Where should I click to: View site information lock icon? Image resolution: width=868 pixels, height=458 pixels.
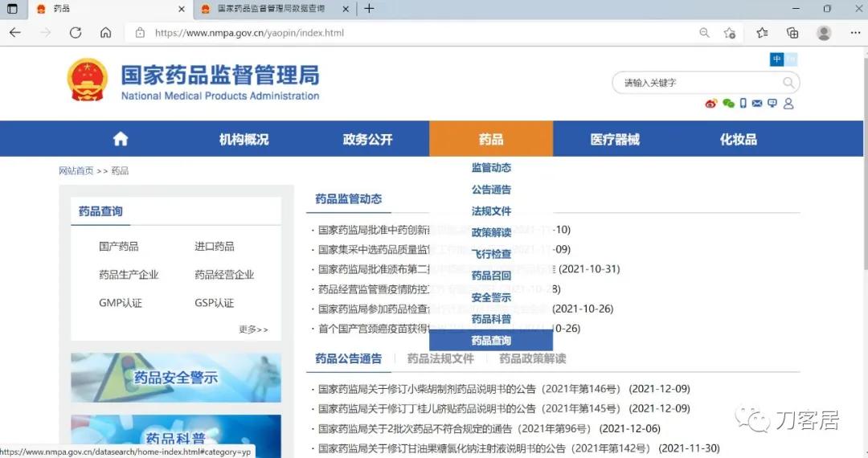tap(140, 33)
